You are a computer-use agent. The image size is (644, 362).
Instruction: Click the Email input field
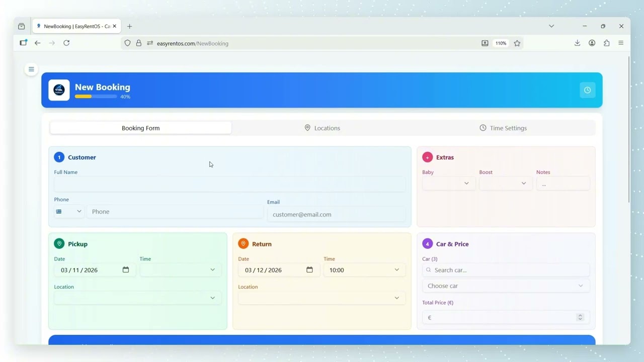click(x=336, y=215)
